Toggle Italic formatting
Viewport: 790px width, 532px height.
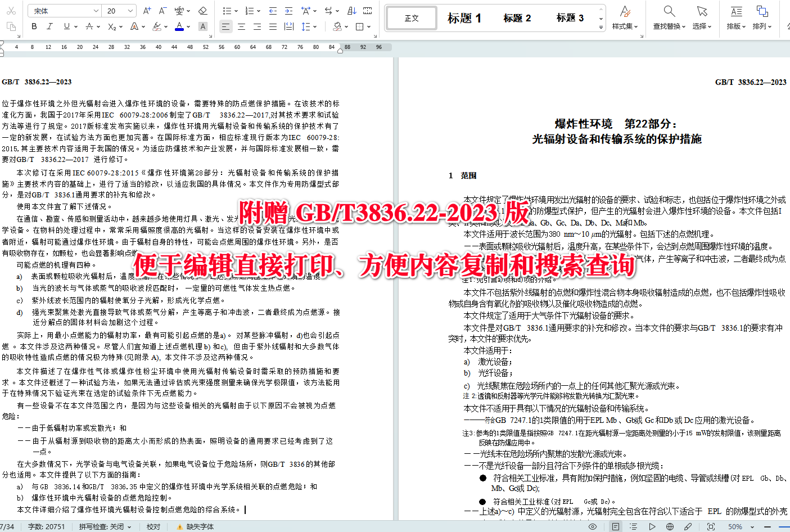[49, 26]
